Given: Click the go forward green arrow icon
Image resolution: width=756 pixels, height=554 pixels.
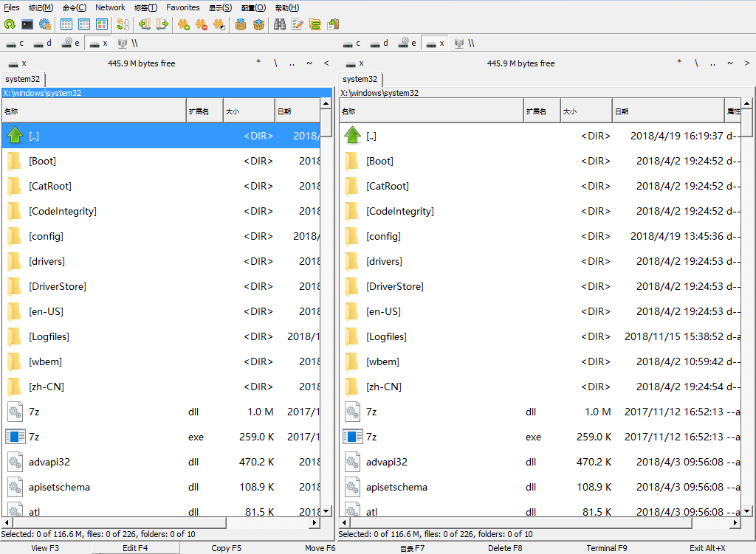Looking at the screenshot, I should pyautogui.click(x=162, y=24).
